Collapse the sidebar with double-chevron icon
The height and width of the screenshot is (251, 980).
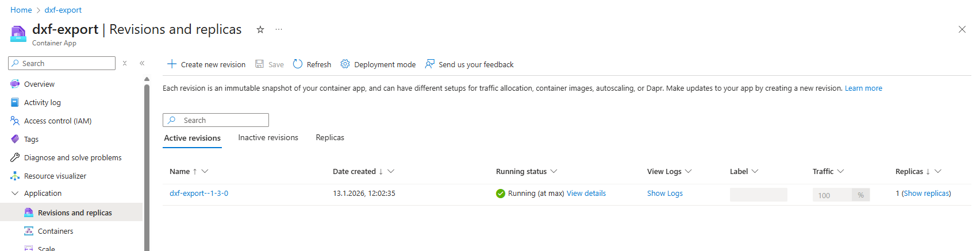click(x=142, y=63)
